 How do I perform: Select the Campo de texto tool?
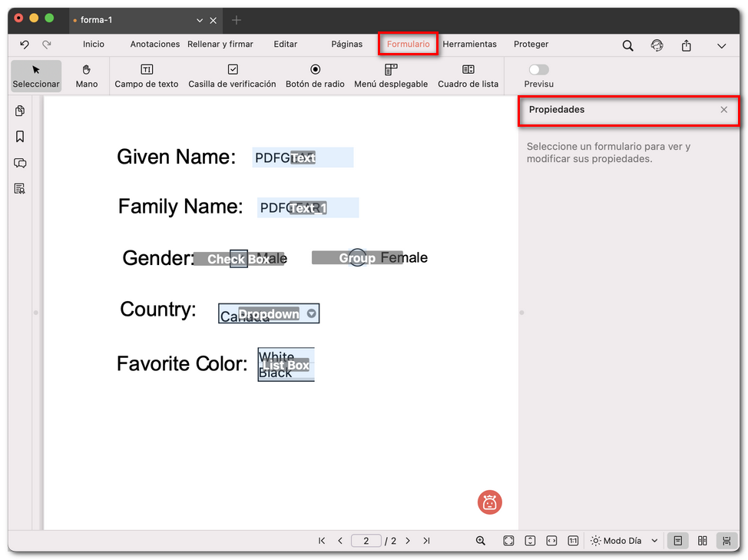tap(147, 75)
